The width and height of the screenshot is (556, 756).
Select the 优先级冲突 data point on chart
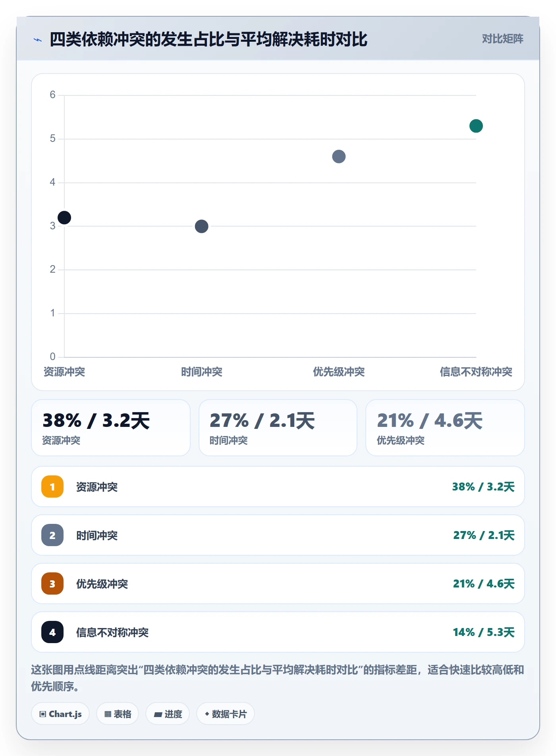point(339,157)
